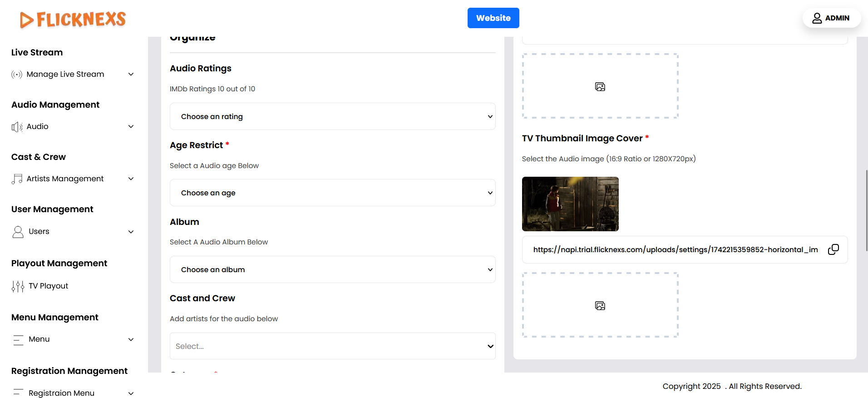
Task: Open the Cast and Crew Select dropdown
Action: click(x=332, y=346)
